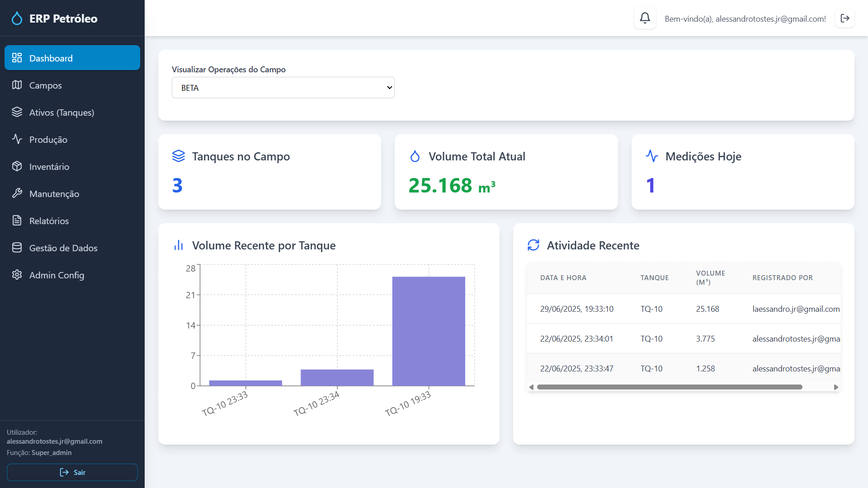Image resolution: width=868 pixels, height=488 pixels.
Task: Click the logout icon in the top right corner
Action: coord(845,18)
